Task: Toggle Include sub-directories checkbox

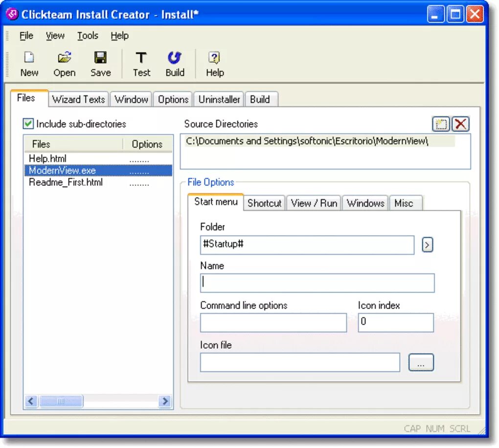Action: click(28, 123)
